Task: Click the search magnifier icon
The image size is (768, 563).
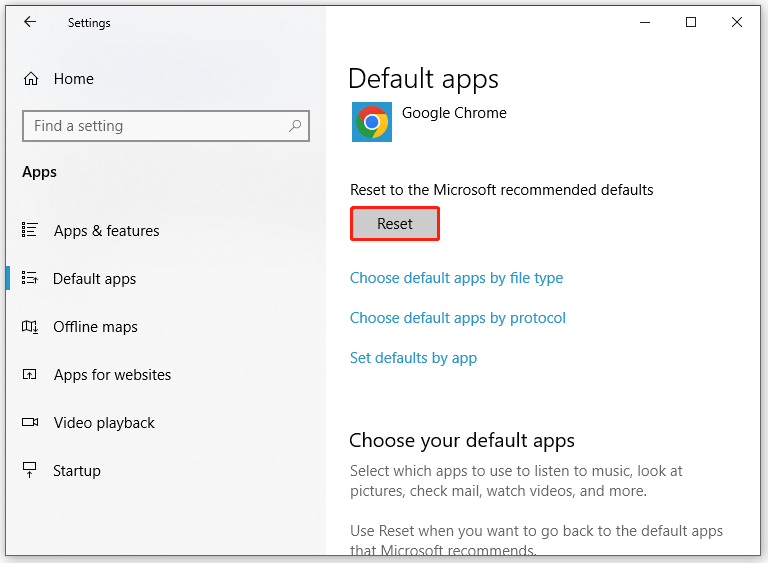Action: coord(295,126)
